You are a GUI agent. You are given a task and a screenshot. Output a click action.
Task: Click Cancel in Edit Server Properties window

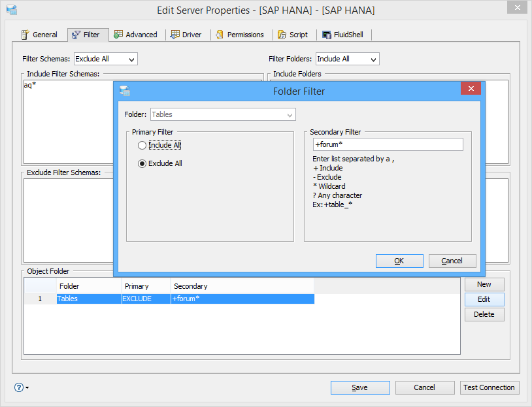click(x=425, y=387)
